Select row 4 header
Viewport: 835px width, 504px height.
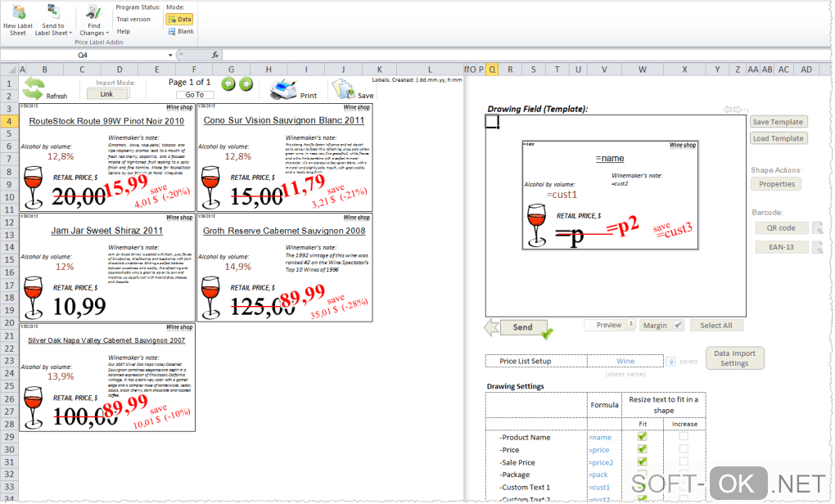(x=9, y=121)
